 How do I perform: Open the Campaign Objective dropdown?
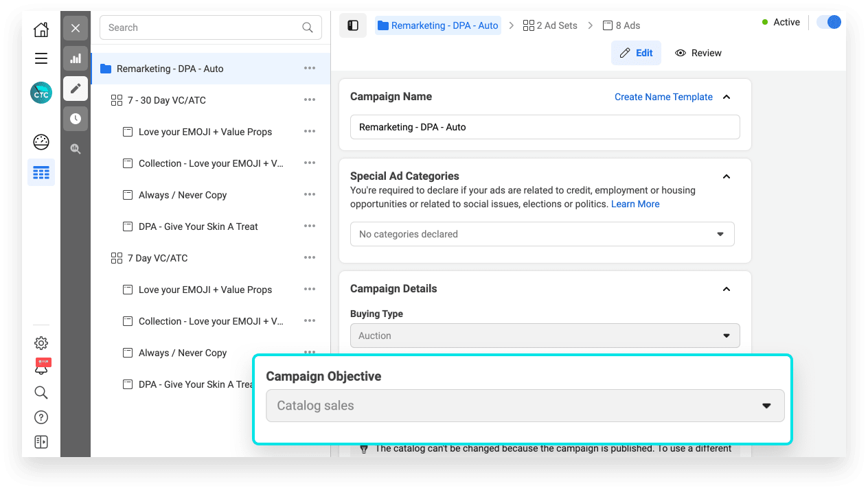click(525, 406)
